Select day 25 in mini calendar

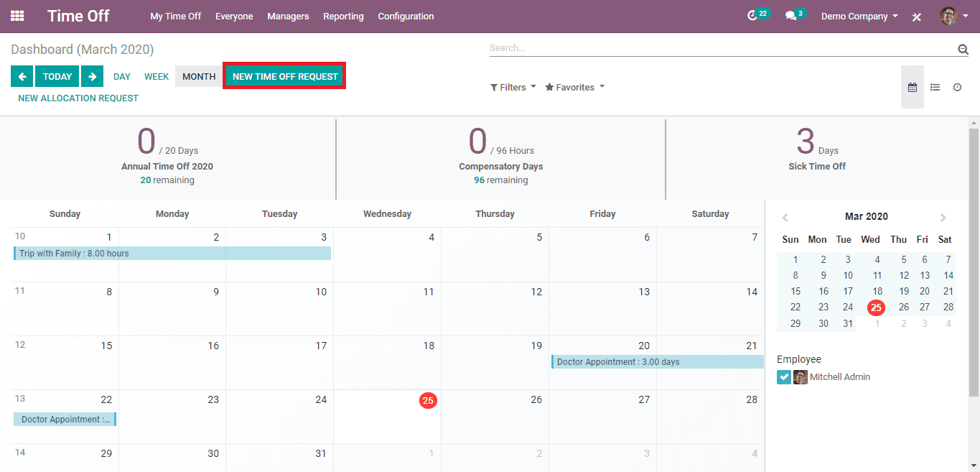click(876, 307)
